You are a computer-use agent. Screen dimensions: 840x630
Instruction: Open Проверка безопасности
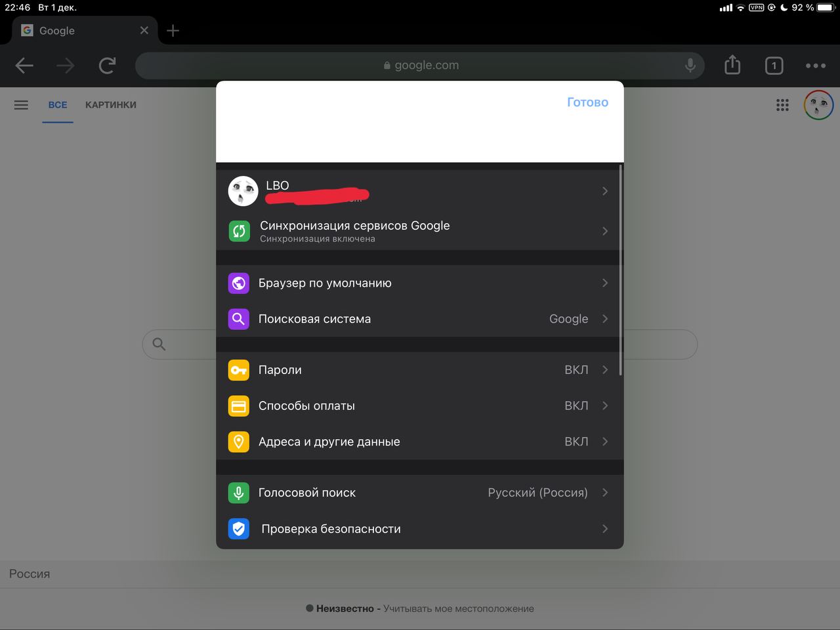click(420, 529)
